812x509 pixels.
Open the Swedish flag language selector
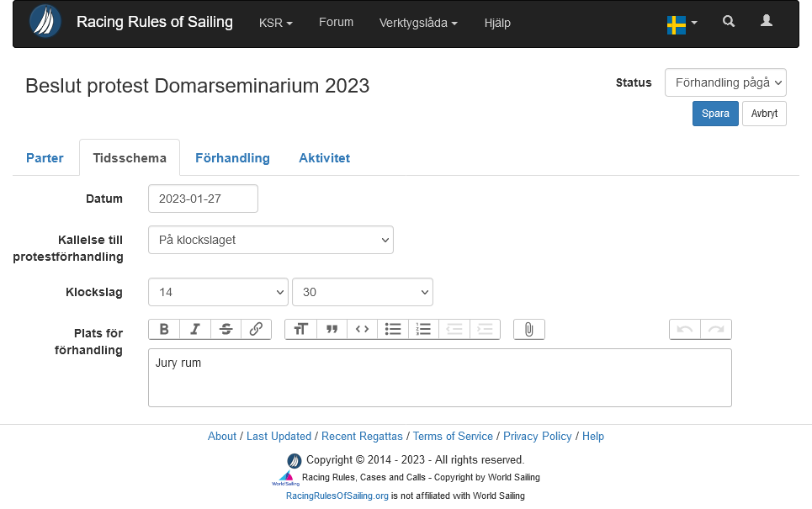point(682,24)
